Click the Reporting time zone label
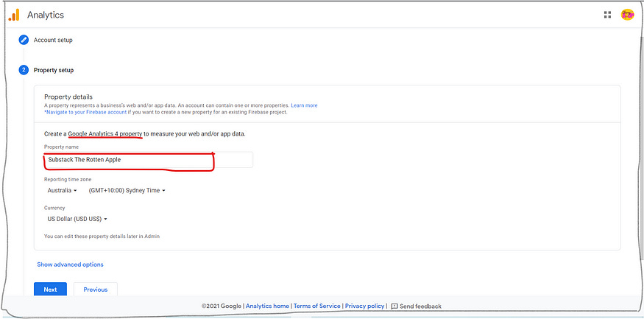This screenshot has height=319, width=644. pos(68,179)
